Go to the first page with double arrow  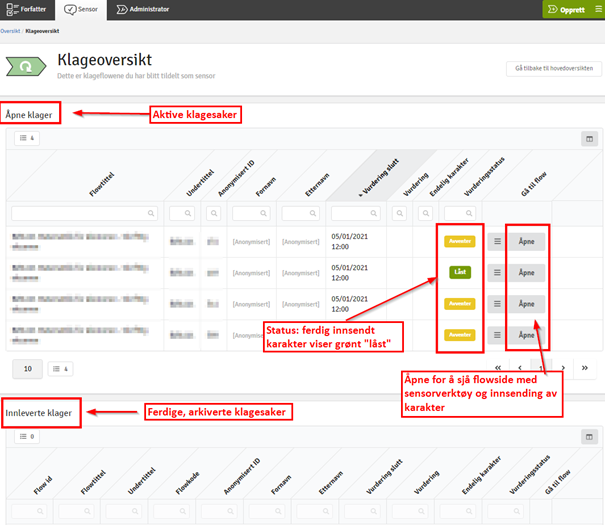coord(497,368)
